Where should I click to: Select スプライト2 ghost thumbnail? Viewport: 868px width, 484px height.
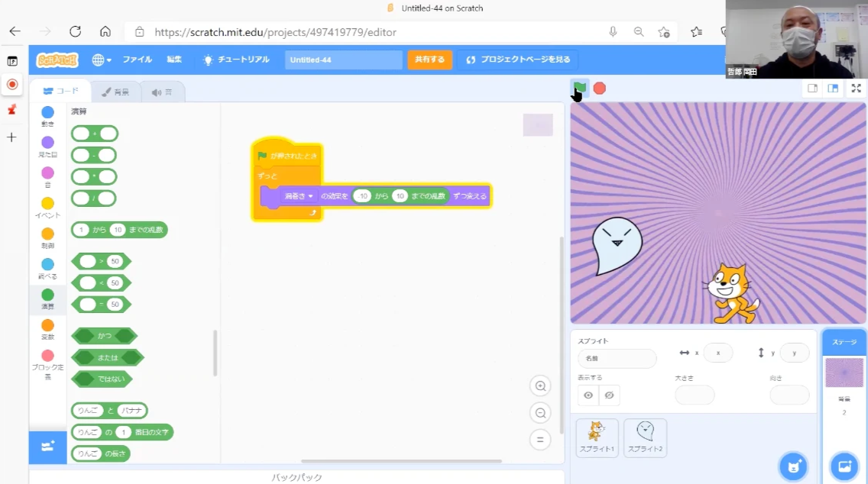click(645, 437)
